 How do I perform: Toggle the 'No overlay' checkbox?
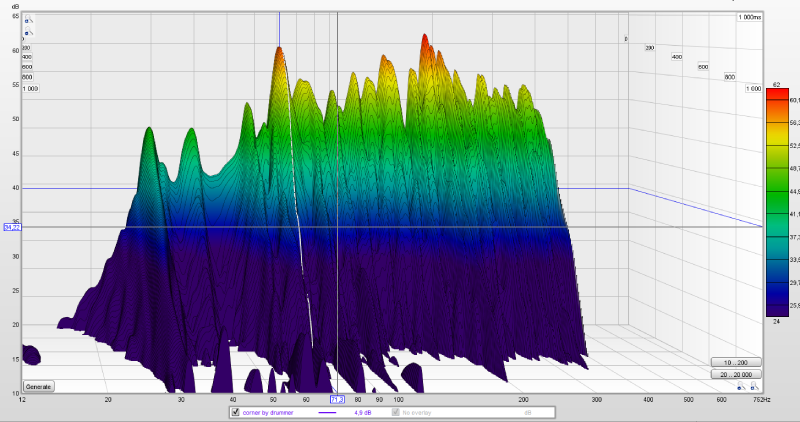click(394, 412)
